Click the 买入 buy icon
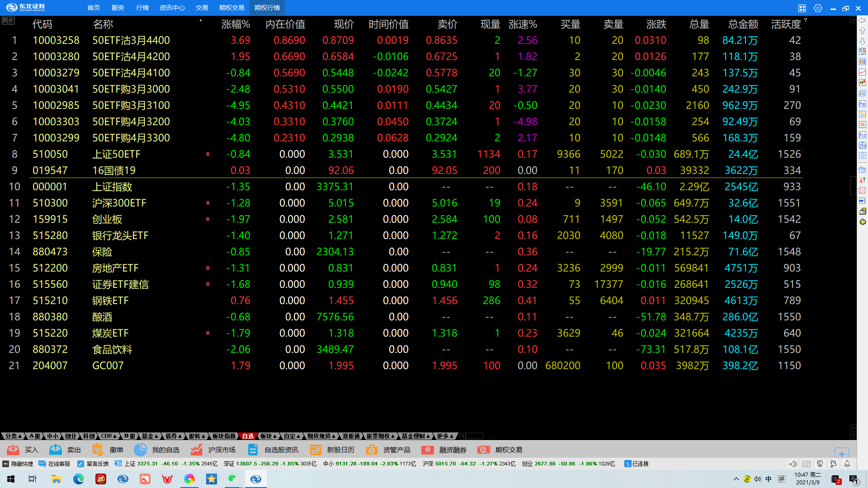 coord(14,450)
